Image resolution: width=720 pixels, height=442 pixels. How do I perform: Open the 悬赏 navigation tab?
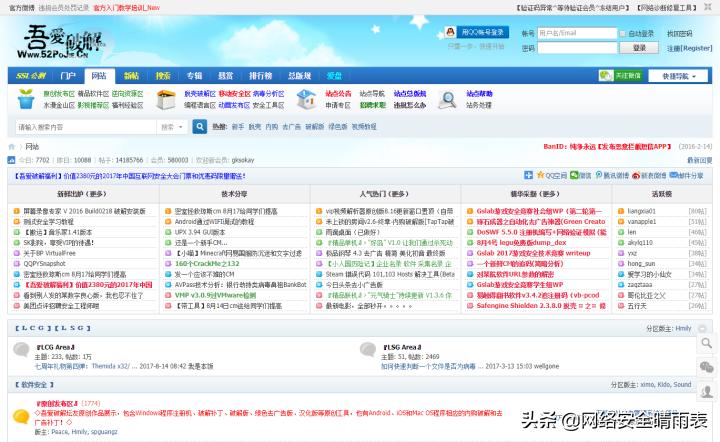225,76
